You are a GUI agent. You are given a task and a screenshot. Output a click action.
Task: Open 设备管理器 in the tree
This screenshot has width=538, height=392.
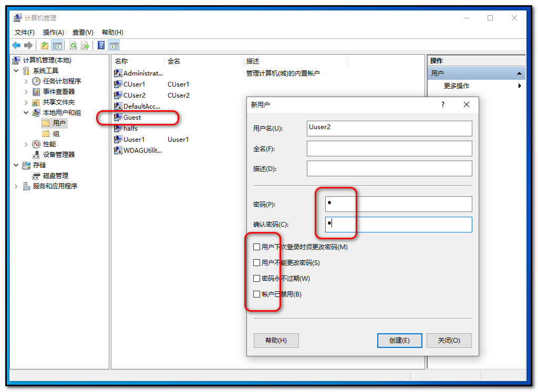tap(58, 155)
